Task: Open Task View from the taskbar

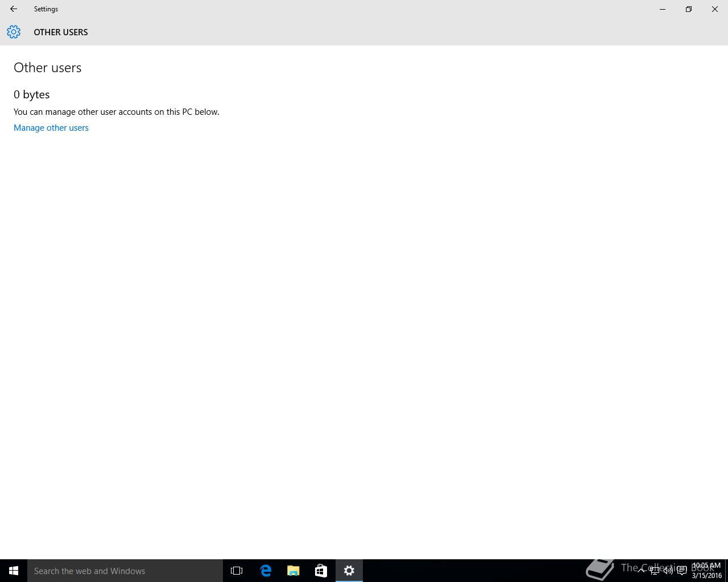Action: 237,571
